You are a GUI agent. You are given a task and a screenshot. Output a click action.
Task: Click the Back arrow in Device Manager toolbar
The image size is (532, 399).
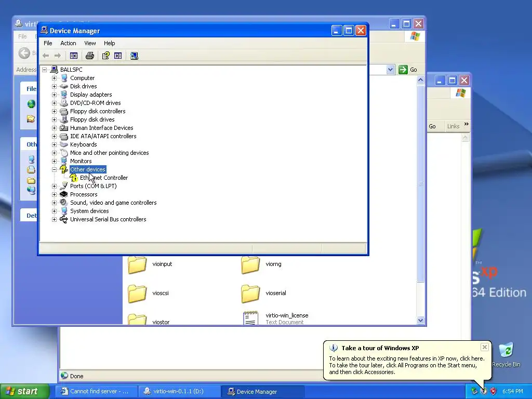[x=46, y=56]
